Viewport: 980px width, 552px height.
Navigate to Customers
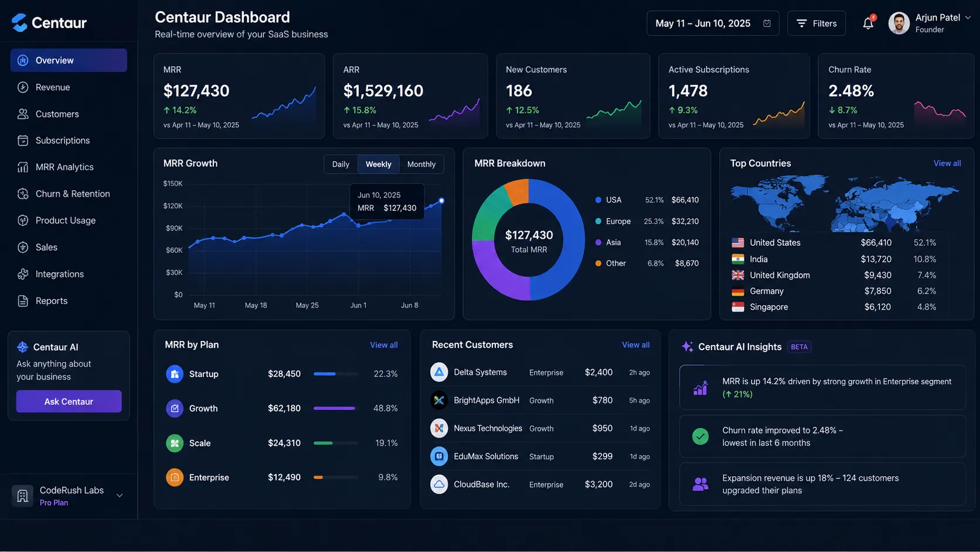click(x=69, y=114)
